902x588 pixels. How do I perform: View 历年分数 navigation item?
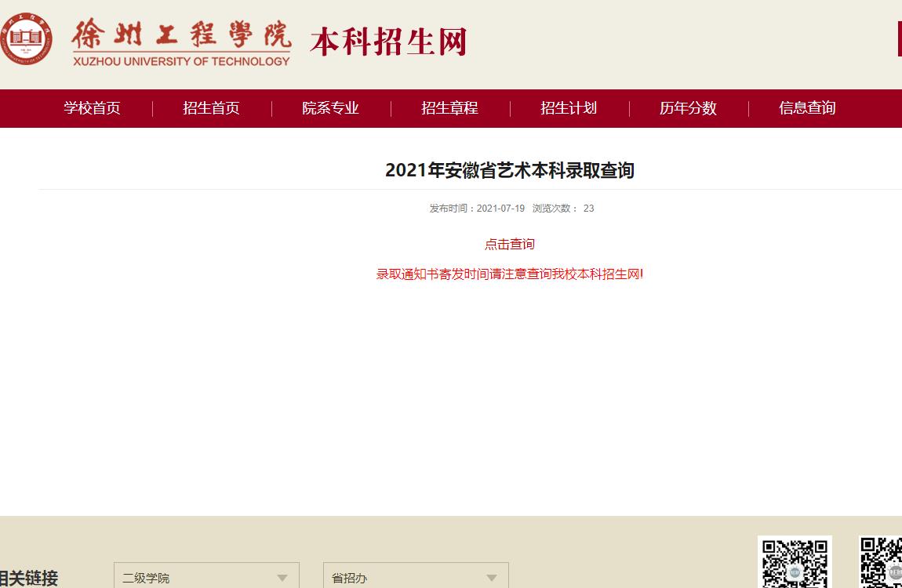pyautogui.click(x=688, y=108)
